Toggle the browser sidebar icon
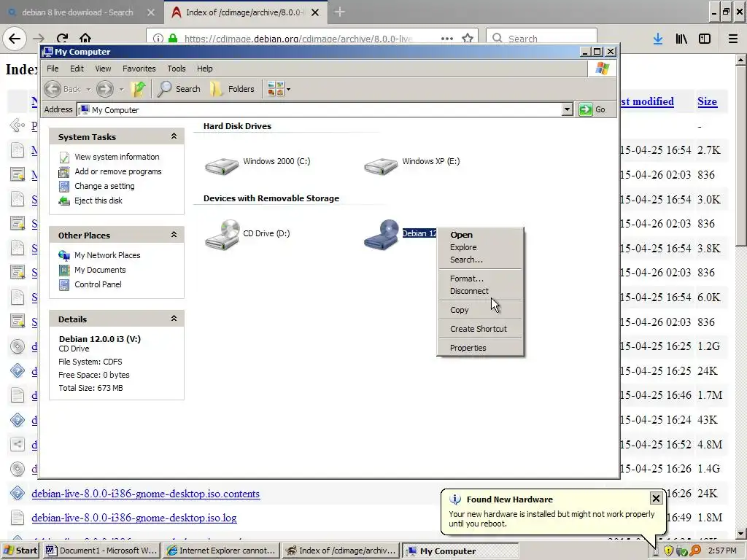 pyautogui.click(x=705, y=39)
